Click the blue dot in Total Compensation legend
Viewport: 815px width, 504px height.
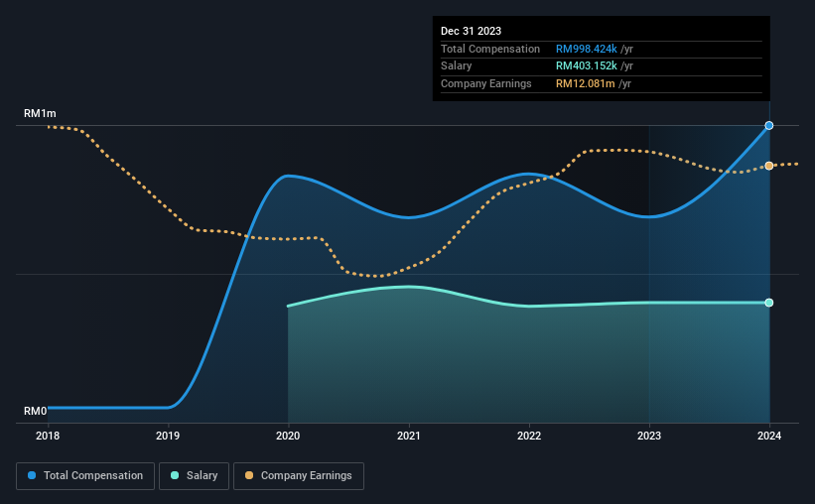[32, 475]
